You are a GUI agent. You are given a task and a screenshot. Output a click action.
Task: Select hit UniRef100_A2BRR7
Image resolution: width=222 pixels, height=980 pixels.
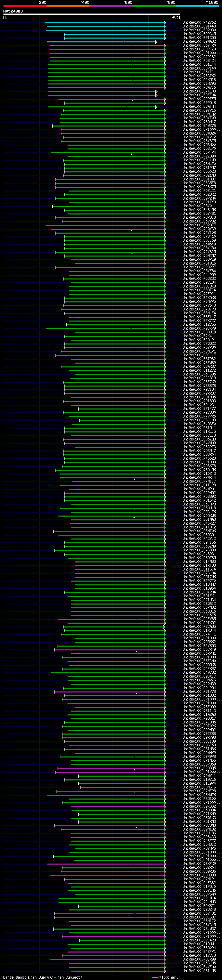point(199,267)
